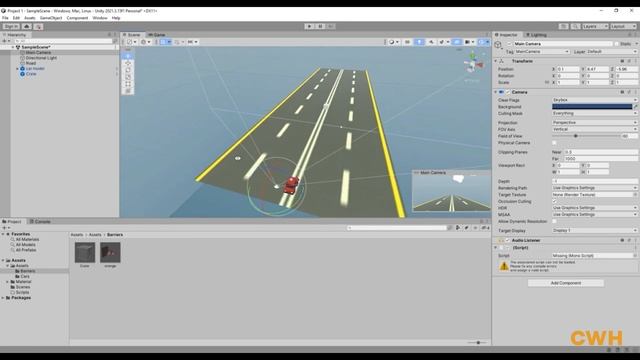Open Rendering Path dropdown
The height and width of the screenshot is (360, 640).
[x=594, y=188]
